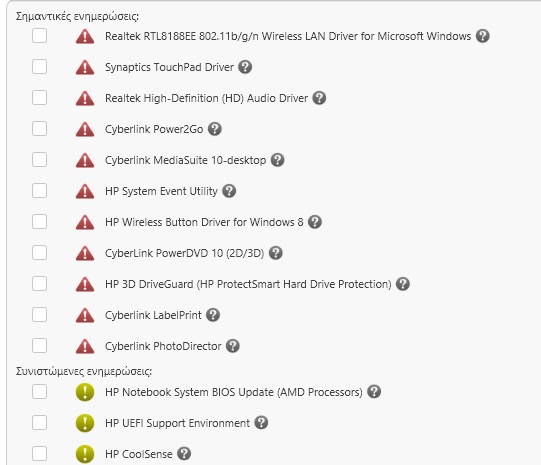Click the Cyberlink PhotoDirector update name
541x465 pixels.
click(x=163, y=346)
